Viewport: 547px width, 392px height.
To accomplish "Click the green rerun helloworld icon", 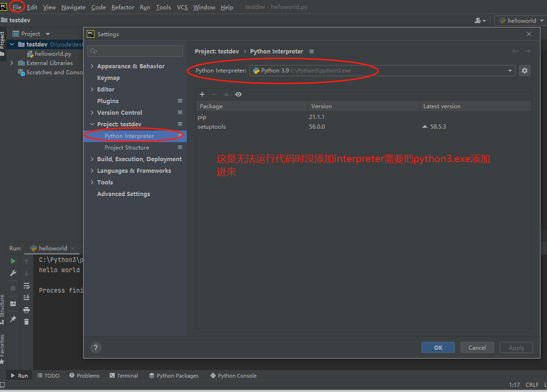I will pyautogui.click(x=13, y=261).
